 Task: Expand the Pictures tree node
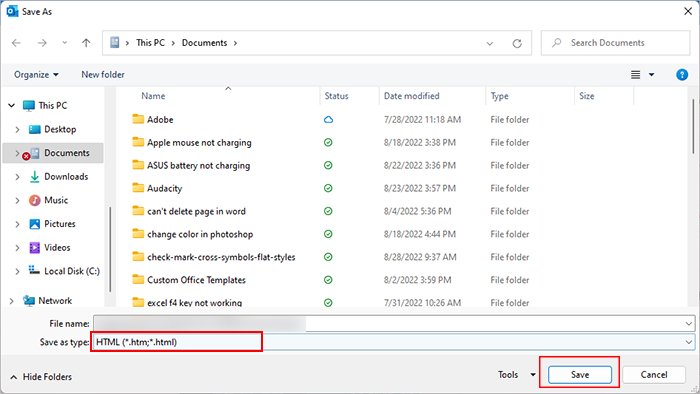(17, 224)
